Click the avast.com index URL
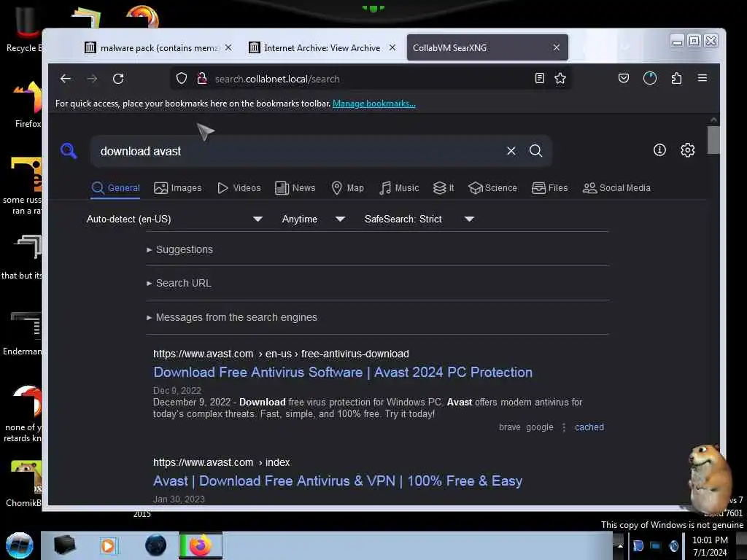This screenshot has width=747, height=560. tap(222, 462)
